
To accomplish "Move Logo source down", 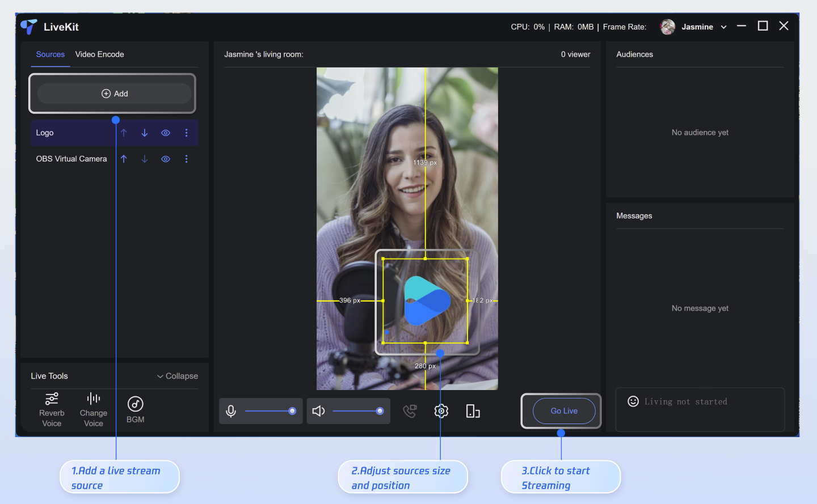I will point(145,133).
